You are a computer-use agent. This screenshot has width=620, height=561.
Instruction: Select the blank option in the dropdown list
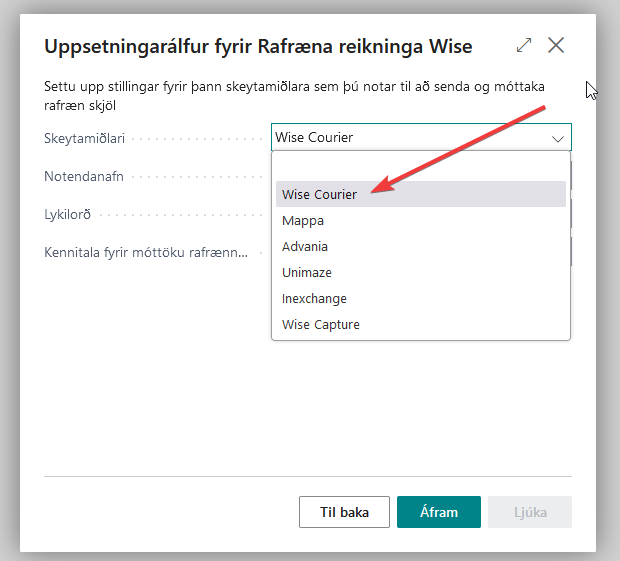pos(420,167)
